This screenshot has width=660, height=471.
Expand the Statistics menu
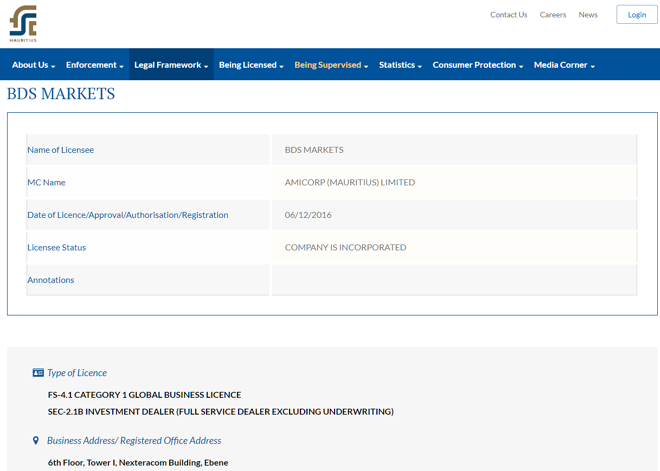(x=400, y=65)
